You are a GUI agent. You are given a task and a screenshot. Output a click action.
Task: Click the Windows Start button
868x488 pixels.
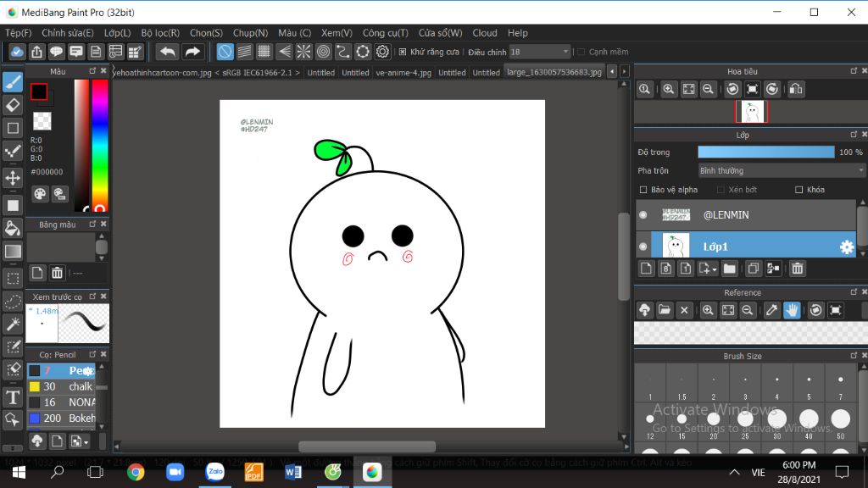[x=19, y=472]
